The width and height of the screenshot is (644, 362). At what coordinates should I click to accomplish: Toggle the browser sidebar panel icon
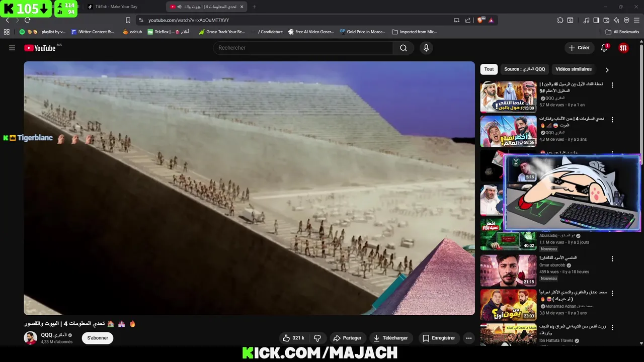point(596,20)
